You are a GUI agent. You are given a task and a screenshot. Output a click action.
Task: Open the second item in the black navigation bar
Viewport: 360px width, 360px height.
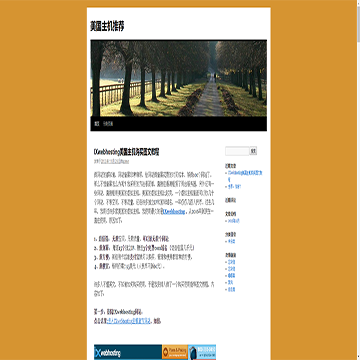coord(108,124)
